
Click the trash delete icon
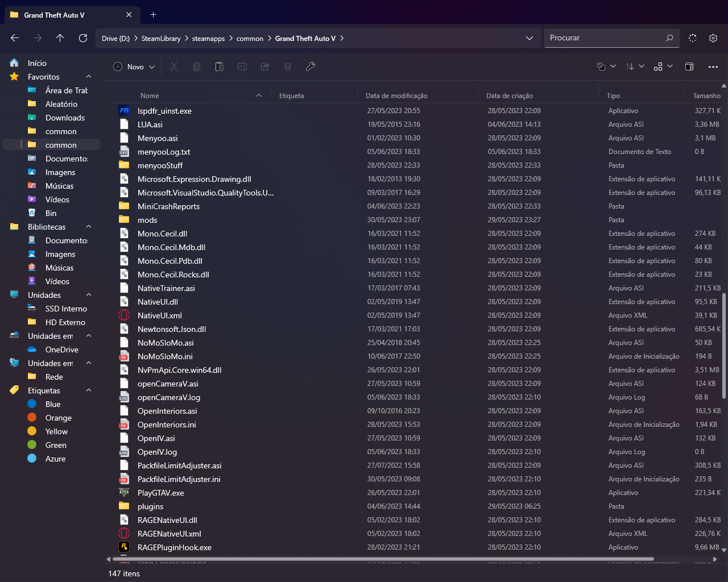point(288,66)
